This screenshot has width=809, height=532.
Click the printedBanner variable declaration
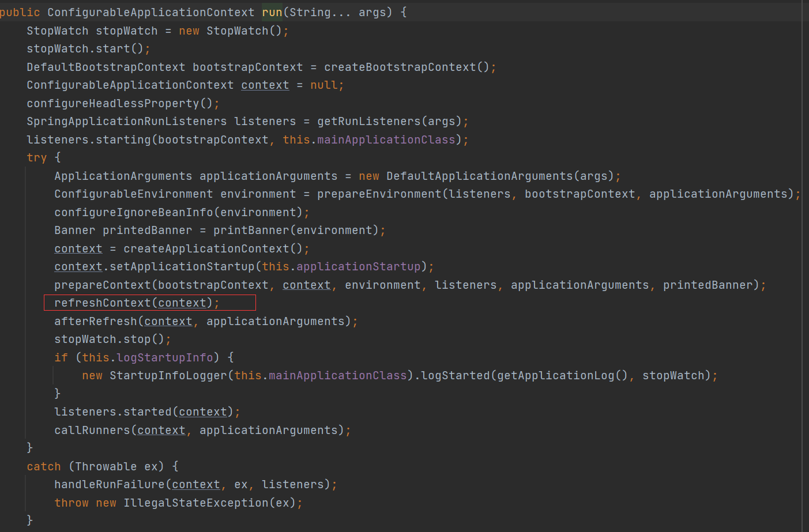[x=147, y=230]
